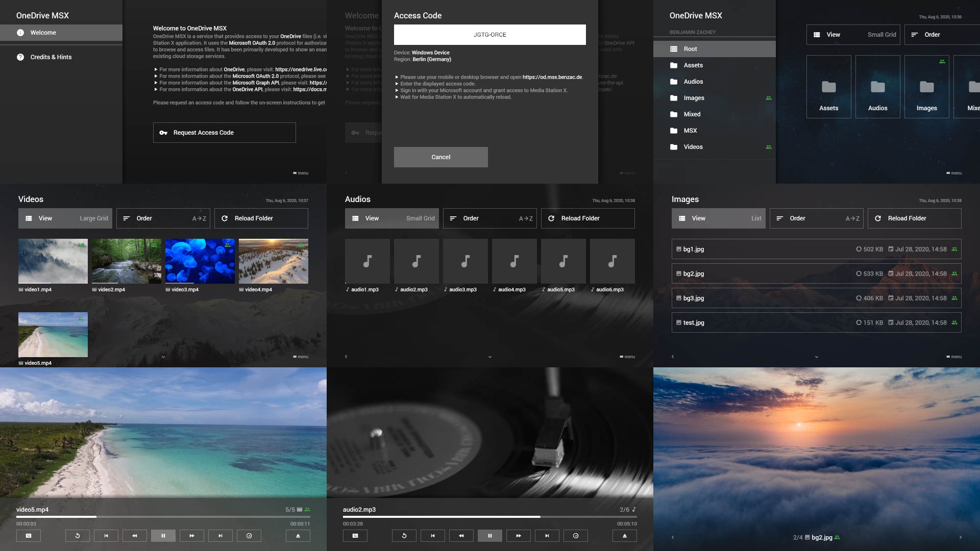Fast-forward video5.mp4 in the video player

[192, 536]
